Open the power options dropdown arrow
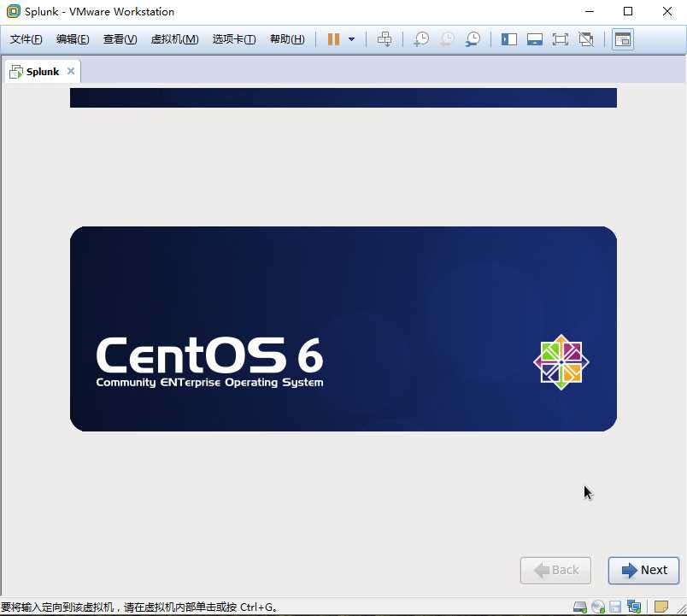 (351, 39)
